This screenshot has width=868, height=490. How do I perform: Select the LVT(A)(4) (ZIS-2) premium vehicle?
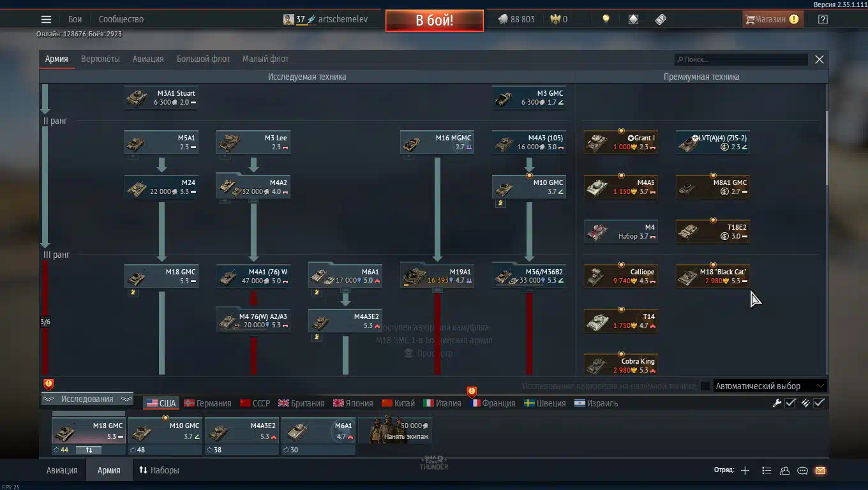(x=713, y=142)
